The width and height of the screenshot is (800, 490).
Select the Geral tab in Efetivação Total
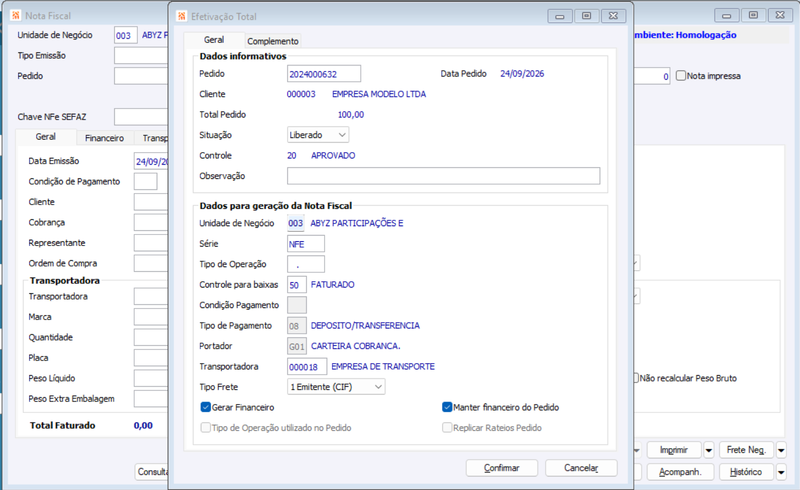pyautogui.click(x=214, y=40)
